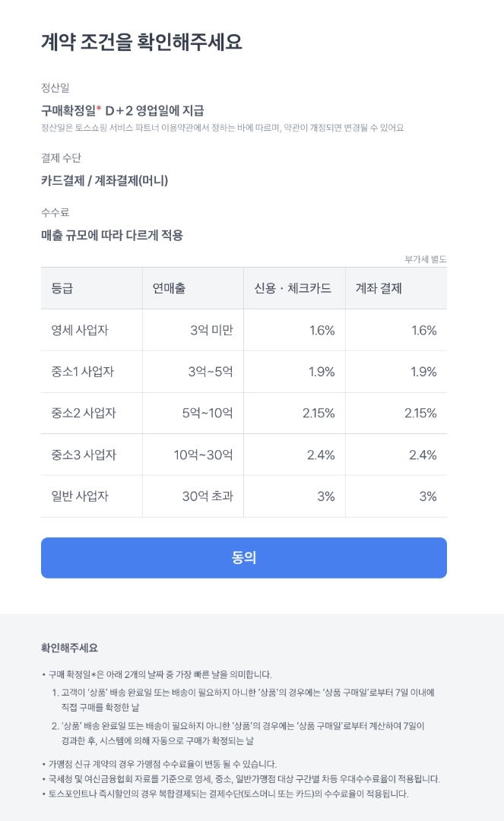The width and height of the screenshot is (504, 821).
Task: Click the 카드결제 / 계좌결제(머니) text
Action: click(104, 180)
